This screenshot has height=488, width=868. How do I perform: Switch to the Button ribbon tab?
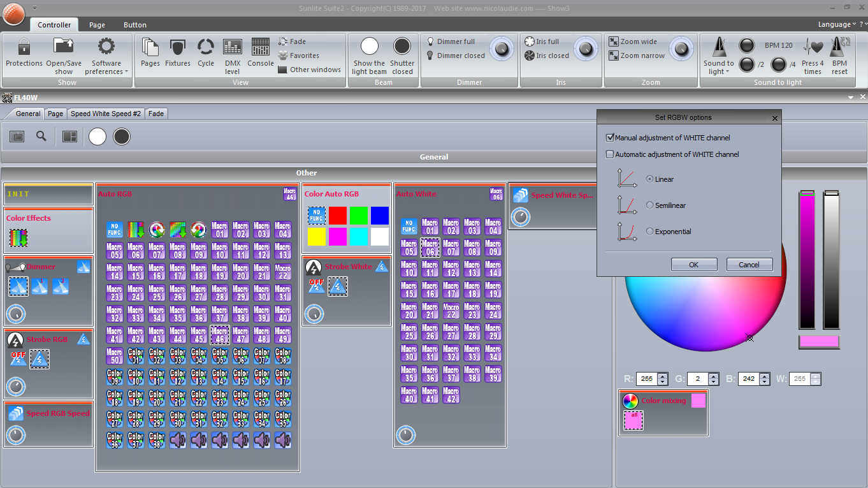click(x=135, y=25)
